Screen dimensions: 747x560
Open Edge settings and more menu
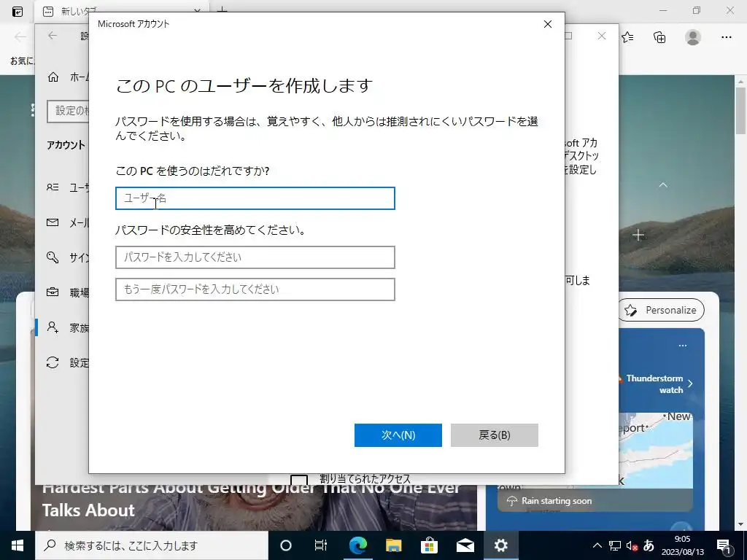click(726, 37)
